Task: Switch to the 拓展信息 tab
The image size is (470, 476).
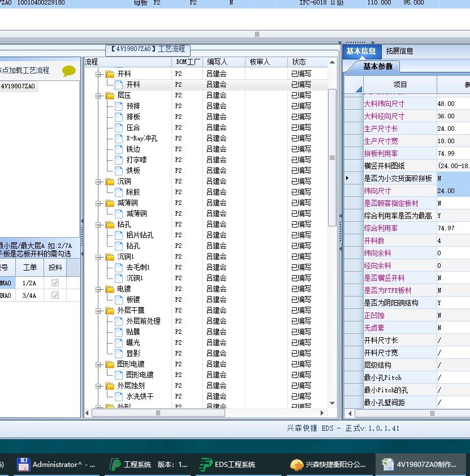Action: coord(399,52)
